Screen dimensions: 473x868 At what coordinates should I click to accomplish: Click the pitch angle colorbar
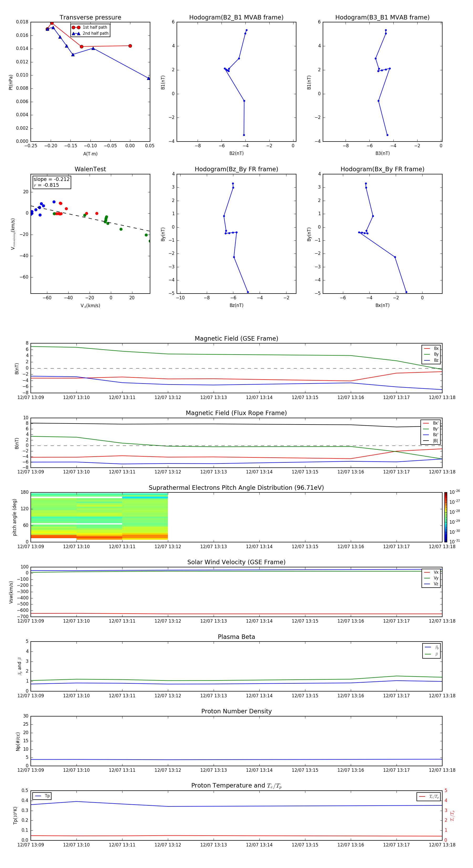[446, 517]
